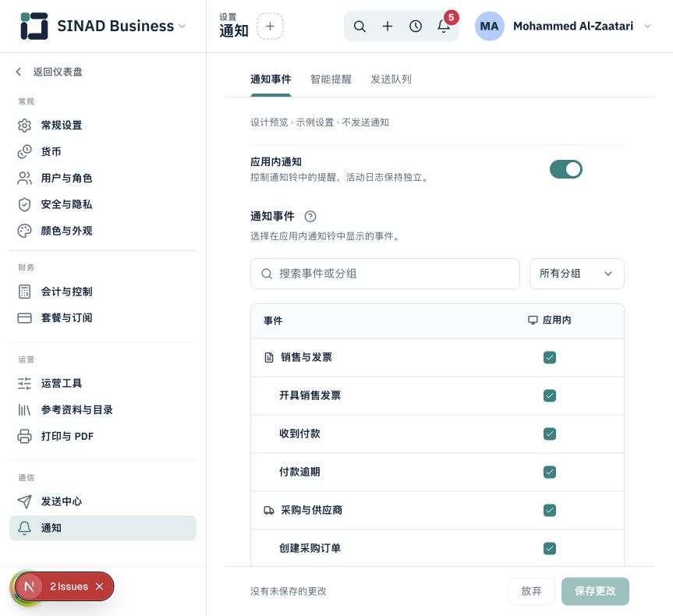Uncheck the 开具销售发票 checkbox
The height and width of the screenshot is (616, 673).
(x=550, y=396)
